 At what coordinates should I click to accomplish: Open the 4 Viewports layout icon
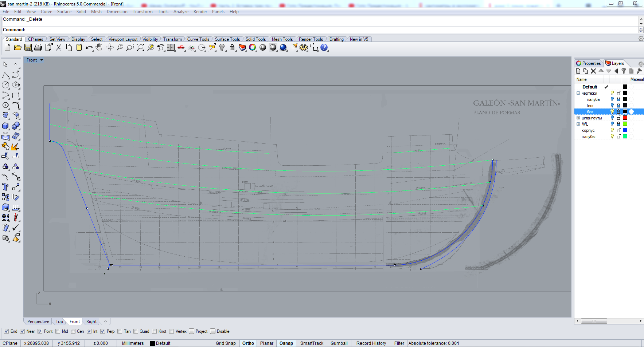[x=171, y=48]
